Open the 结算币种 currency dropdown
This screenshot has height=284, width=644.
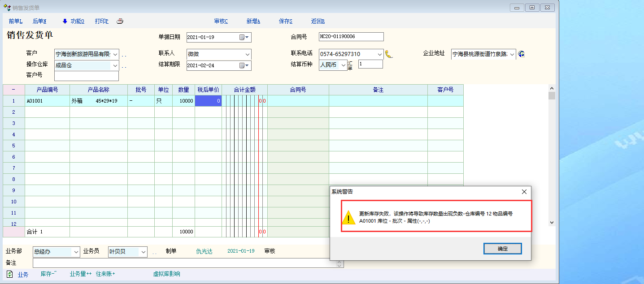pos(344,65)
